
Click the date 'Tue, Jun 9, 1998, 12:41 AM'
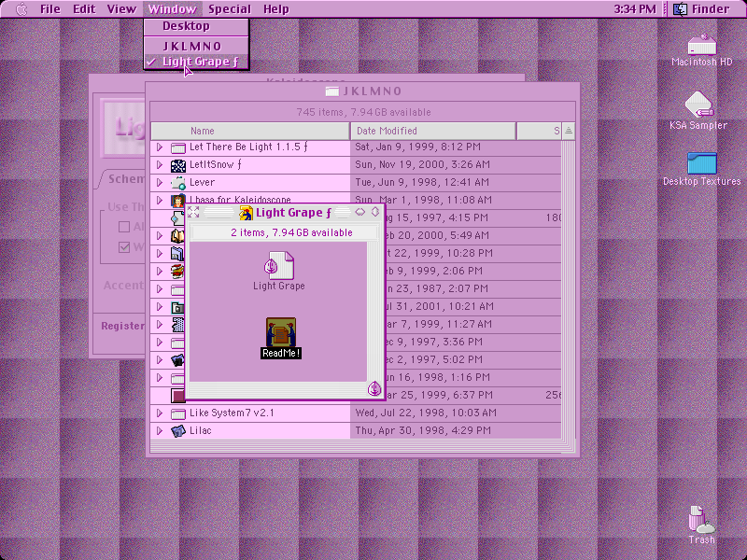point(424,182)
